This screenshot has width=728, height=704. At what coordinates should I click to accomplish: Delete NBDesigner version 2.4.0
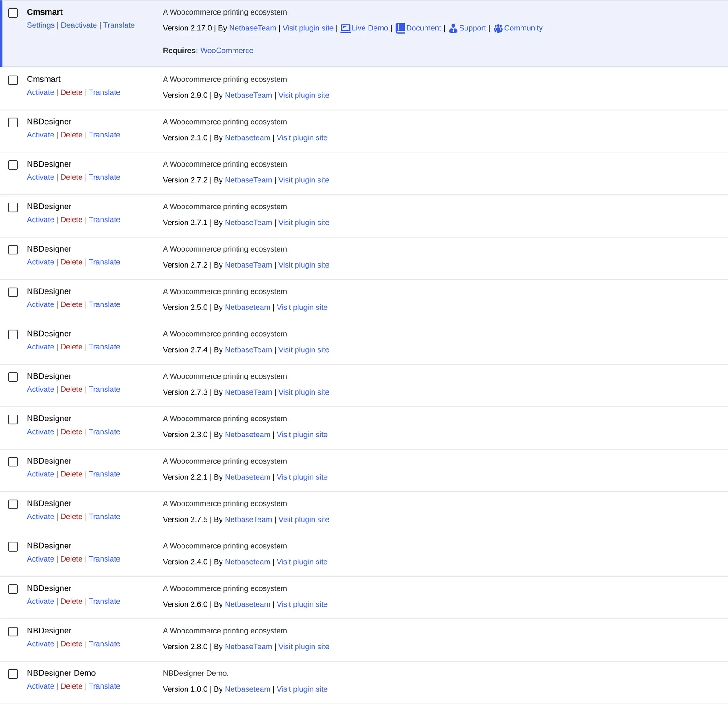tap(71, 559)
